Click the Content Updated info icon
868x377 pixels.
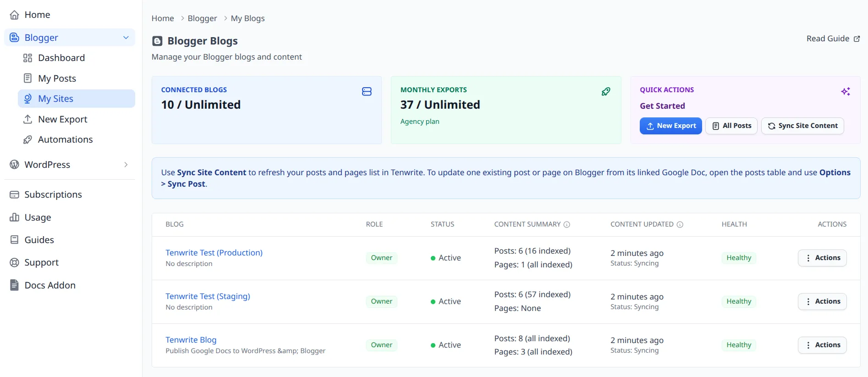tap(680, 225)
